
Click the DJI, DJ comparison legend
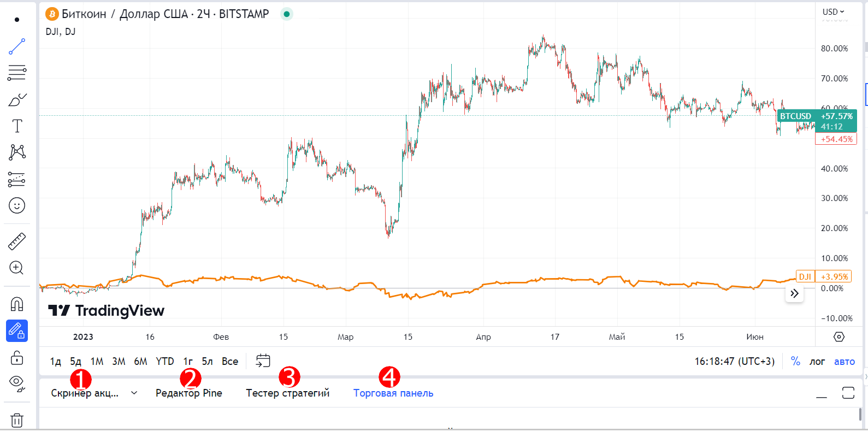point(61,32)
